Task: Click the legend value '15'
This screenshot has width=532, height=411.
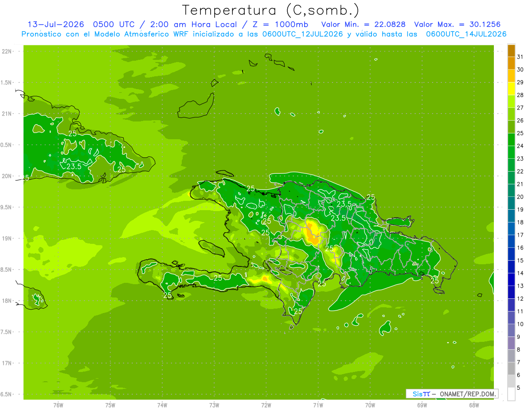Action: [520, 260]
